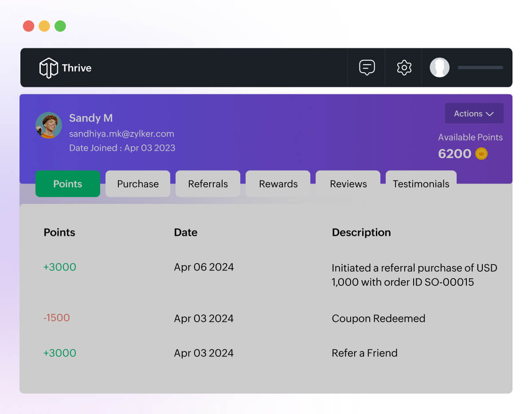Viewport: 532px width, 414px height.
Task: Go to the Rewards tab
Action: point(278,184)
